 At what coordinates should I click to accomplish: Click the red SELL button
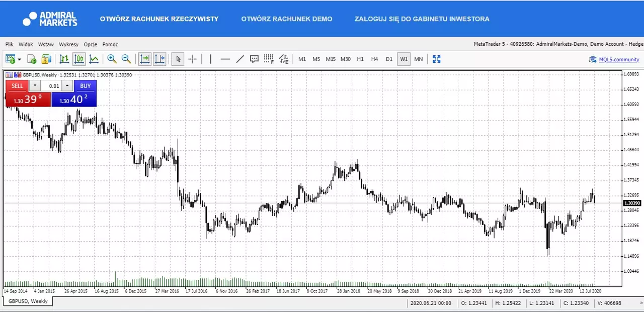click(x=17, y=86)
